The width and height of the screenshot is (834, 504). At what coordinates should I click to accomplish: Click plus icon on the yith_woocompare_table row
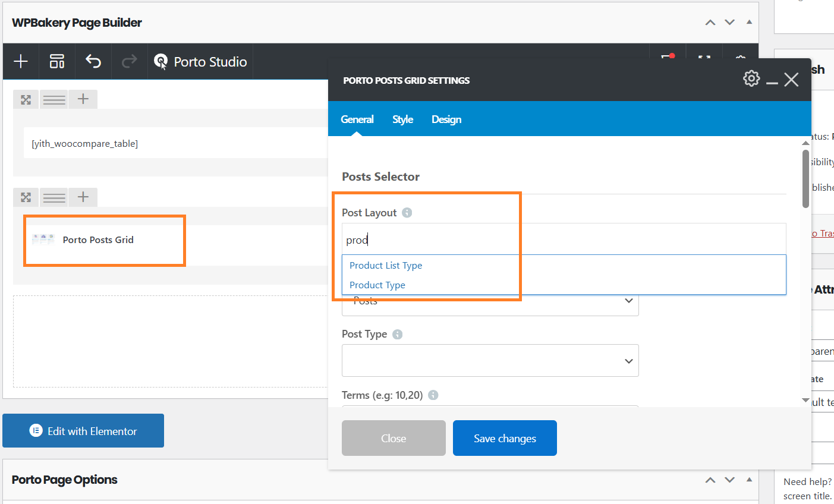pos(83,99)
